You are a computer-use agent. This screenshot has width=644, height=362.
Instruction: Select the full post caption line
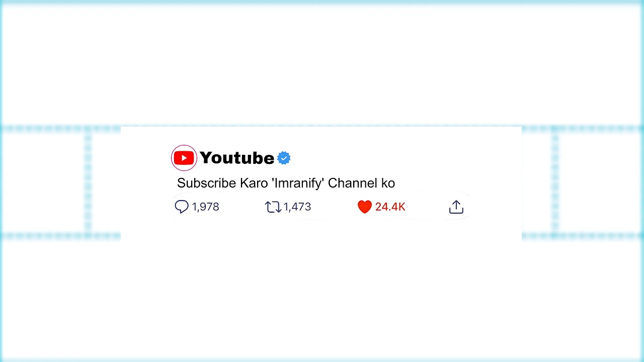[286, 183]
